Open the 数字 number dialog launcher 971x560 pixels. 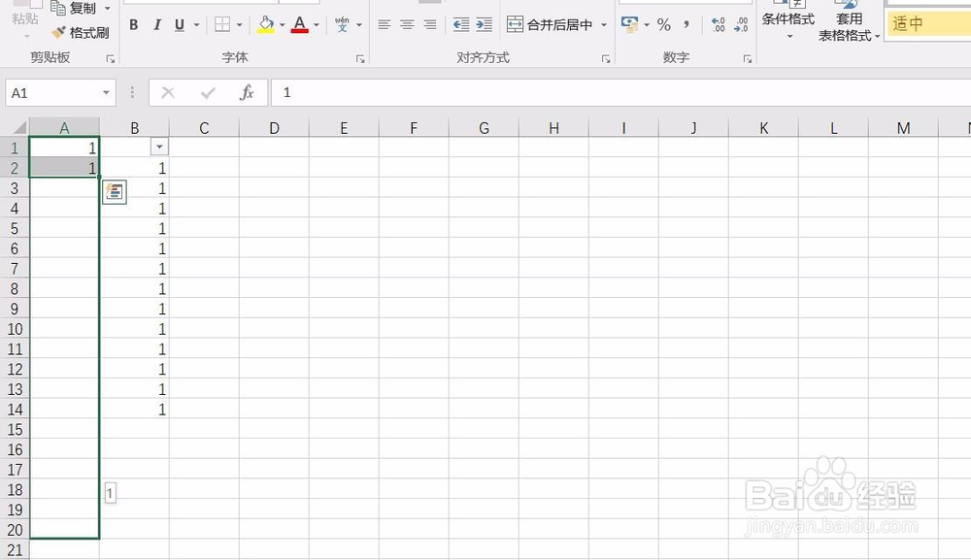(x=748, y=59)
